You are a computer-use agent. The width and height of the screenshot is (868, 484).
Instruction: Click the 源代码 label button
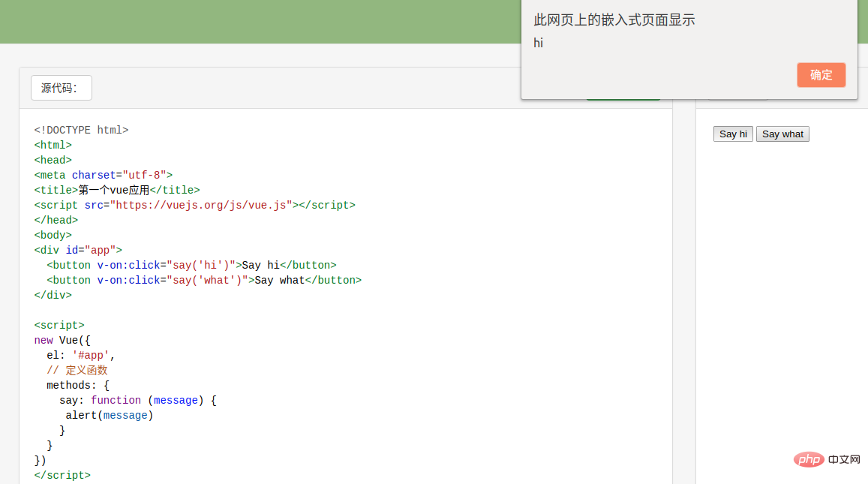(x=61, y=88)
